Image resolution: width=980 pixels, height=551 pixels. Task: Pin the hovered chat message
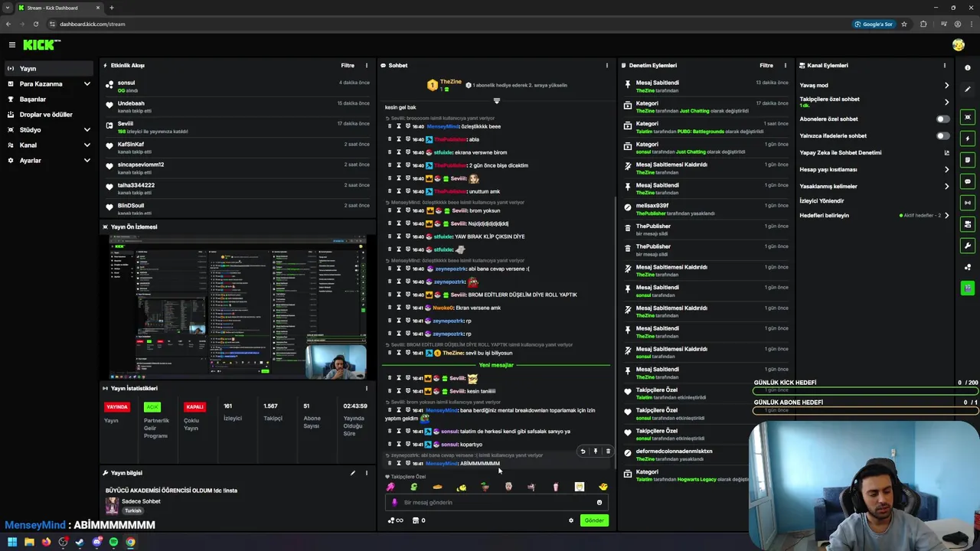595,452
